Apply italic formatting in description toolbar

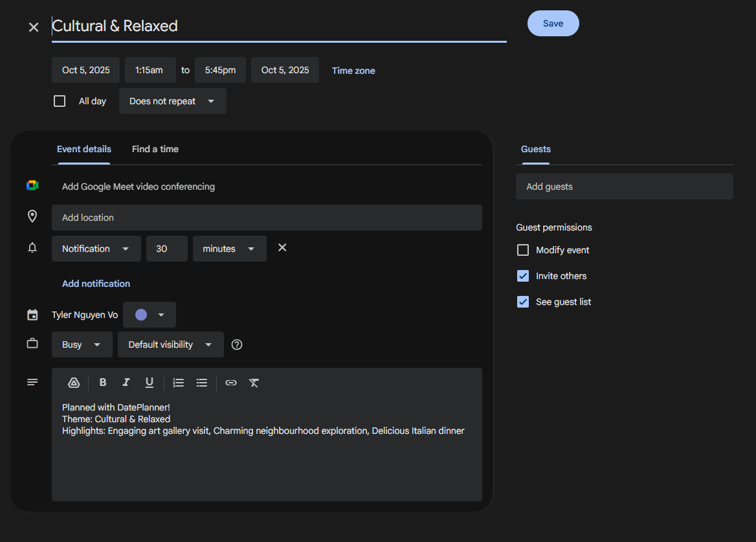click(x=126, y=383)
